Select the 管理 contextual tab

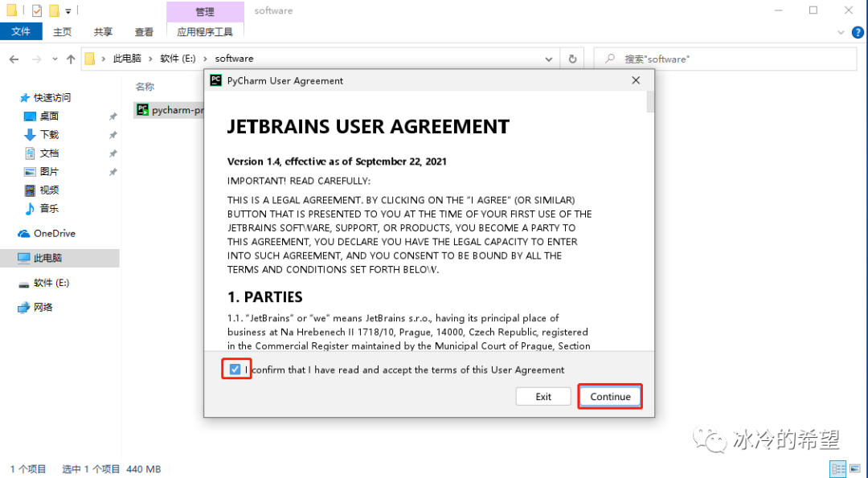[x=205, y=11]
